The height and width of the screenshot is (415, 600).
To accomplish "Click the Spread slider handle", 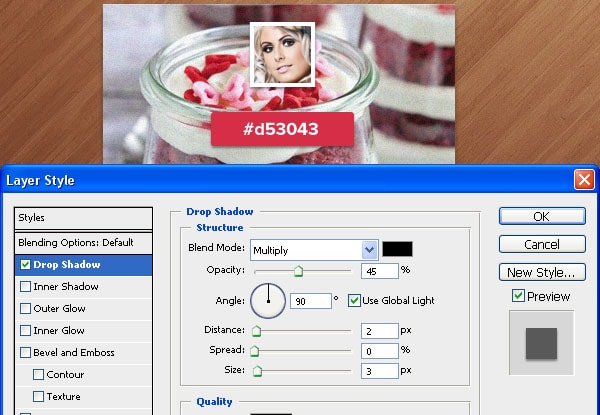I will point(255,351).
